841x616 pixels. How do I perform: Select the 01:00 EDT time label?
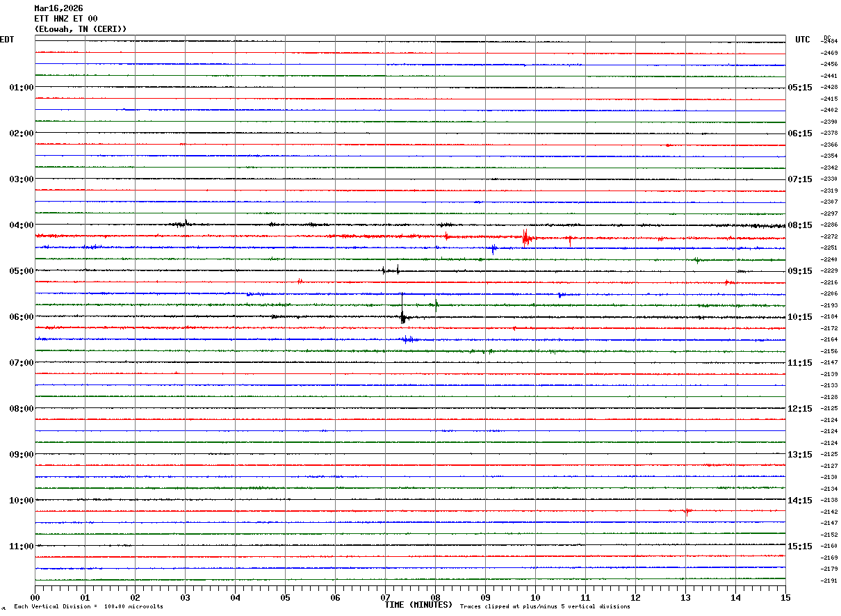22,88
